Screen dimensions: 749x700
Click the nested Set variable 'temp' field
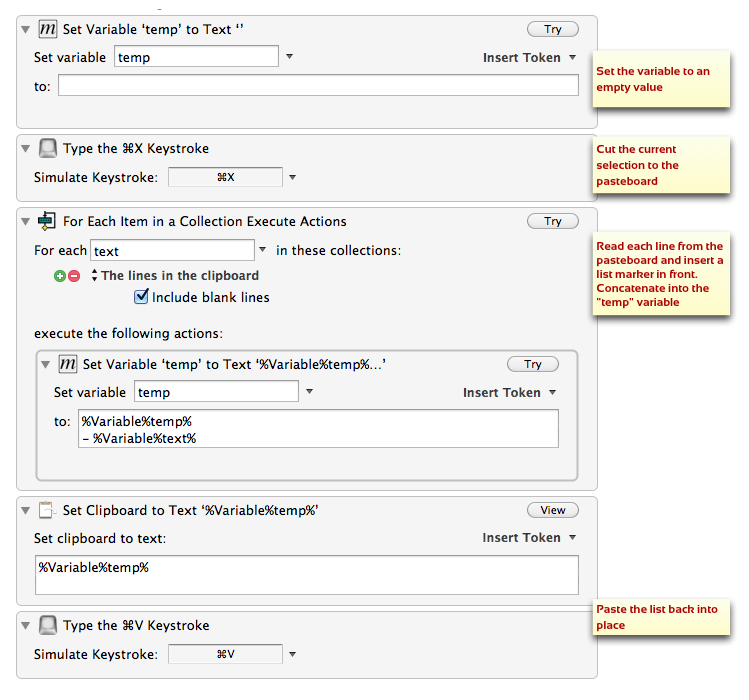[216, 391]
